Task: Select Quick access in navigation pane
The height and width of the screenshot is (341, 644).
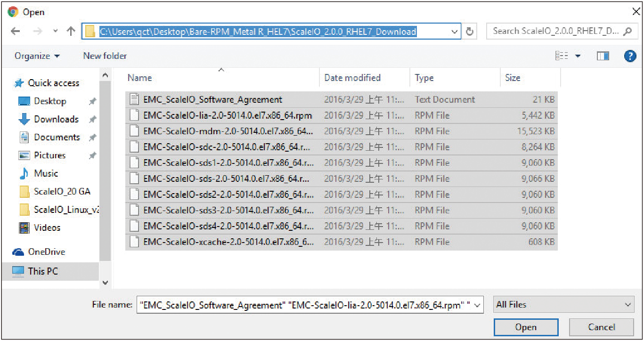Action: click(x=47, y=83)
